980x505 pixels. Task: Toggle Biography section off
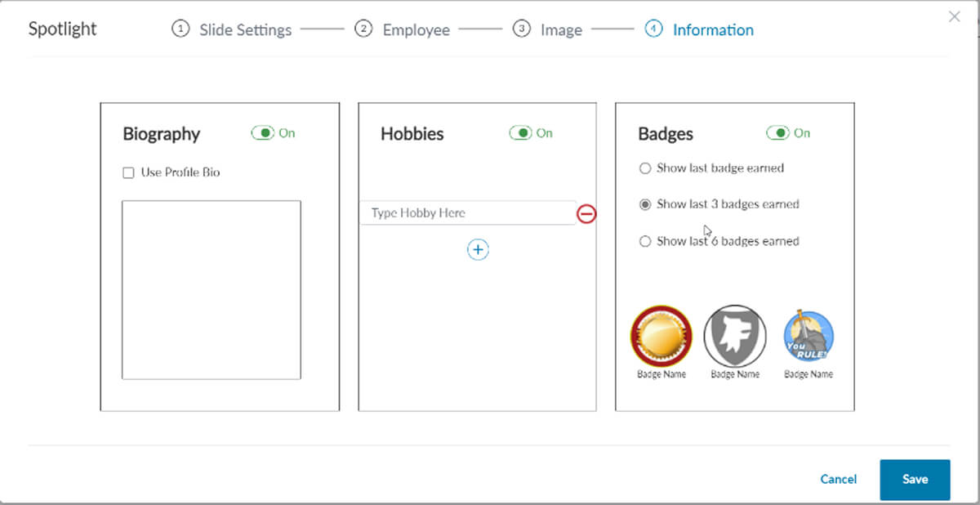pyautogui.click(x=262, y=133)
